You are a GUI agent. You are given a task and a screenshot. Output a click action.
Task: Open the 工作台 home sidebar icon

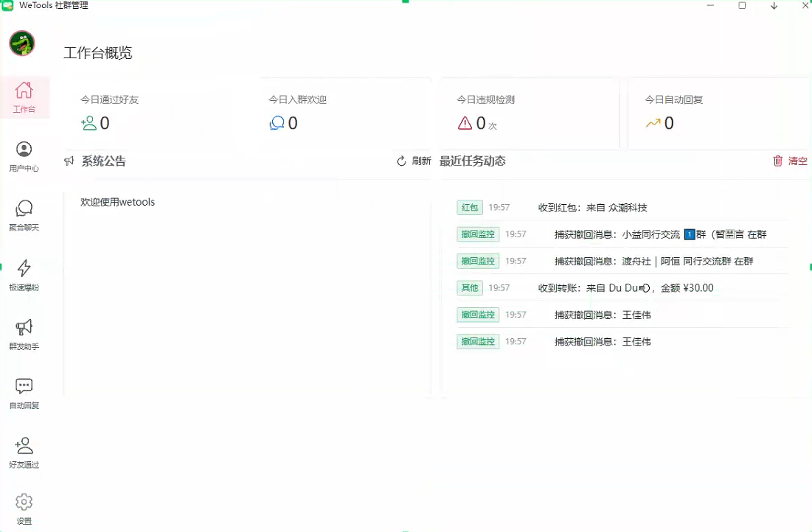point(24,97)
